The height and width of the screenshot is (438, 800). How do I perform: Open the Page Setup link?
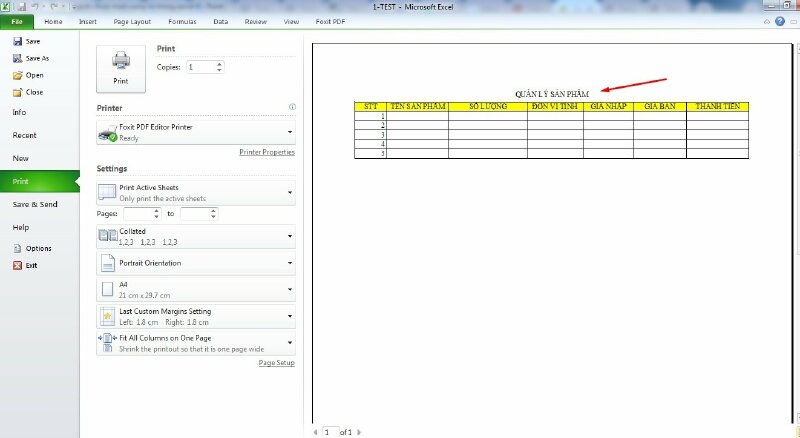(x=277, y=363)
